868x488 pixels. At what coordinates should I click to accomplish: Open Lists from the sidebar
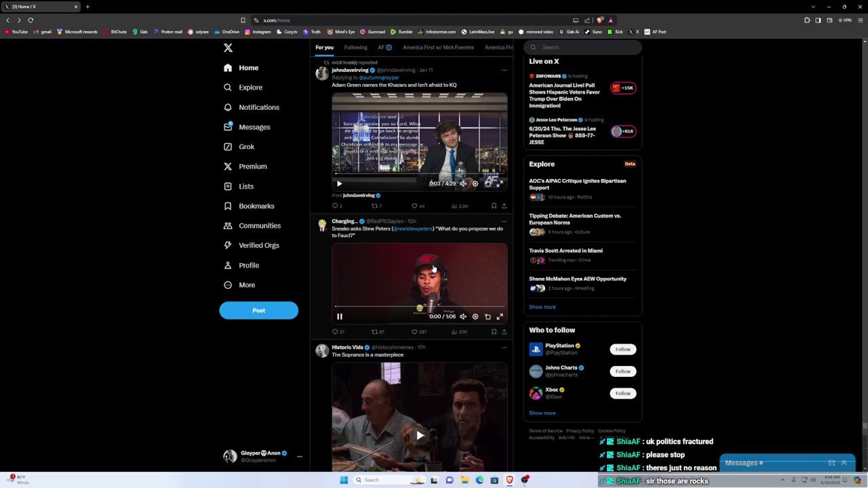pyautogui.click(x=238, y=186)
